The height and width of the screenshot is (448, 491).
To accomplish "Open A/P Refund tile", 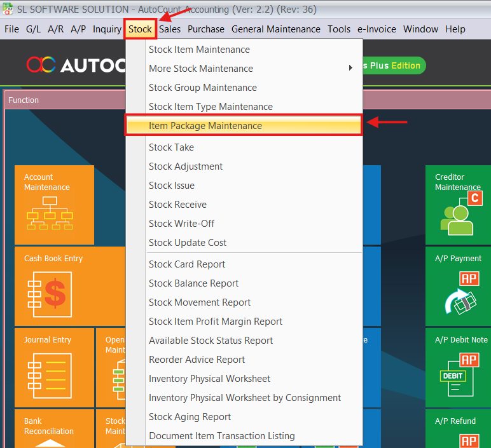I will tap(458, 428).
